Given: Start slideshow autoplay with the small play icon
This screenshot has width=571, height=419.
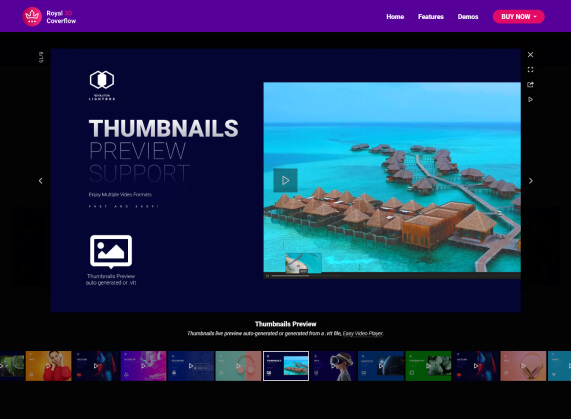Looking at the screenshot, I should pyautogui.click(x=530, y=99).
